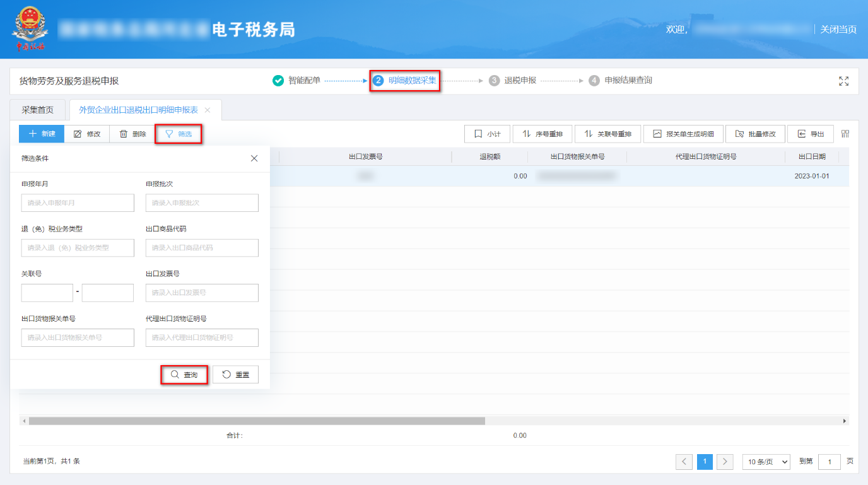Go to previous page arrow
The image size is (868, 485).
coord(684,462)
